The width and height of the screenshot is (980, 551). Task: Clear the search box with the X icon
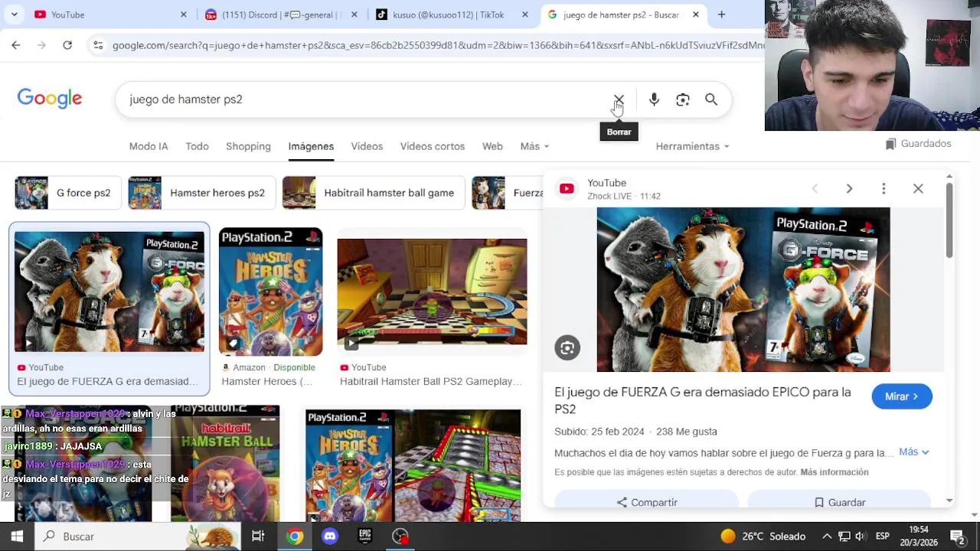click(x=619, y=99)
